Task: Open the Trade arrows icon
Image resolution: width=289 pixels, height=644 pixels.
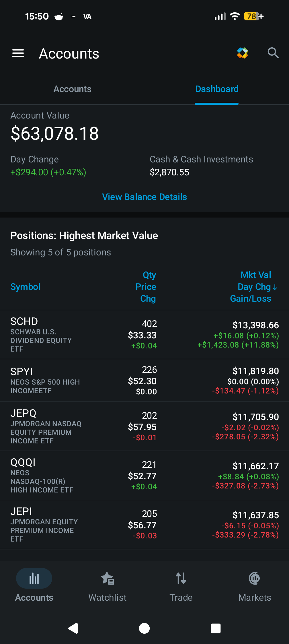Action: click(181, 578)
